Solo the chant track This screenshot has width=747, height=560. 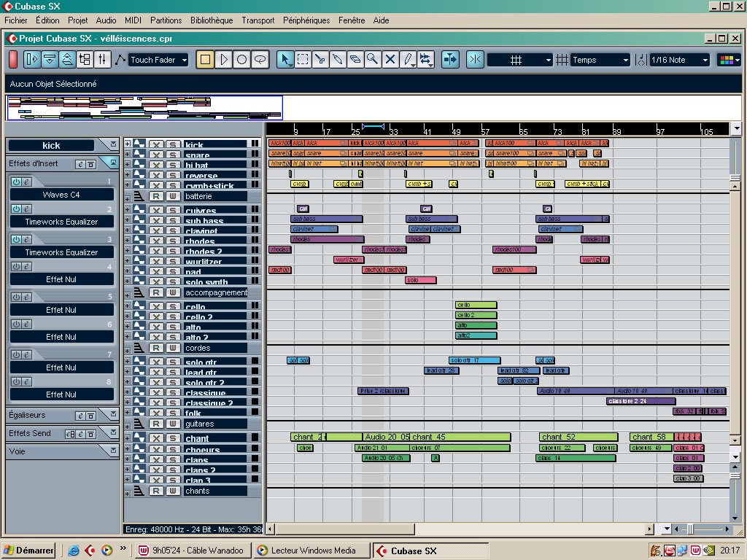tap(173, 438)
